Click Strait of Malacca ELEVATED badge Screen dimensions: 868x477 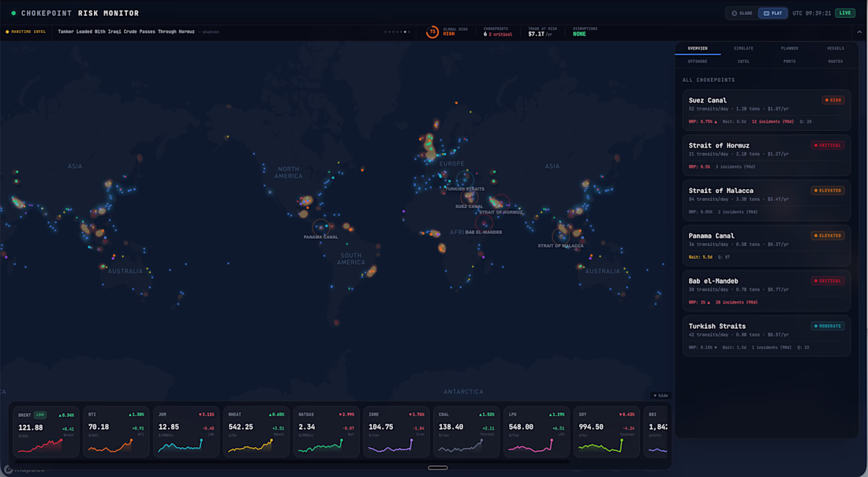coord(828,190)
